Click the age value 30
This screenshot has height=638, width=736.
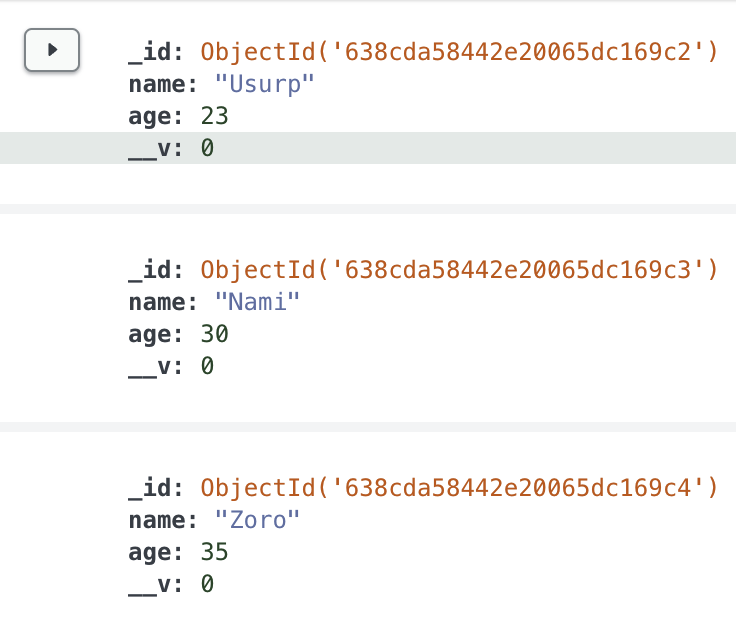214,334
